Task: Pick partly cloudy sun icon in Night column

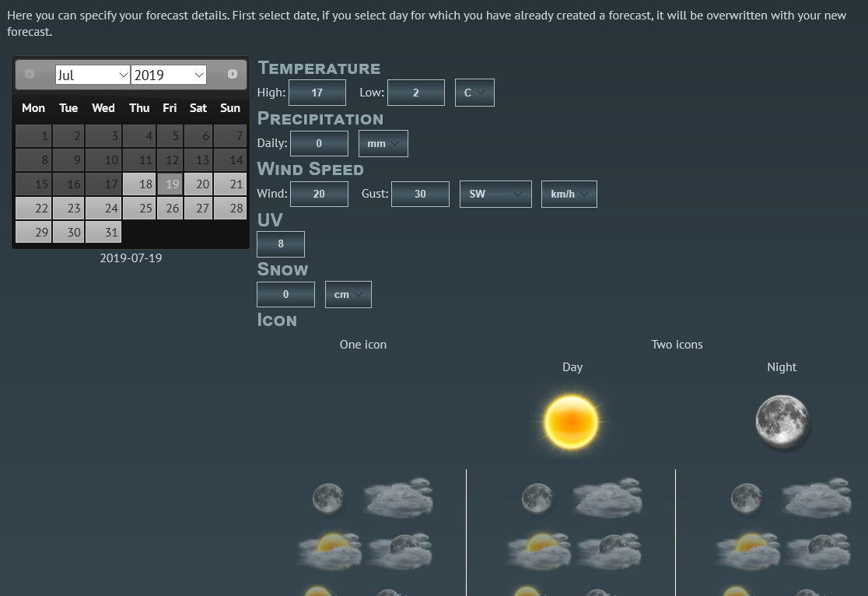Action: [x=748, y=551]
